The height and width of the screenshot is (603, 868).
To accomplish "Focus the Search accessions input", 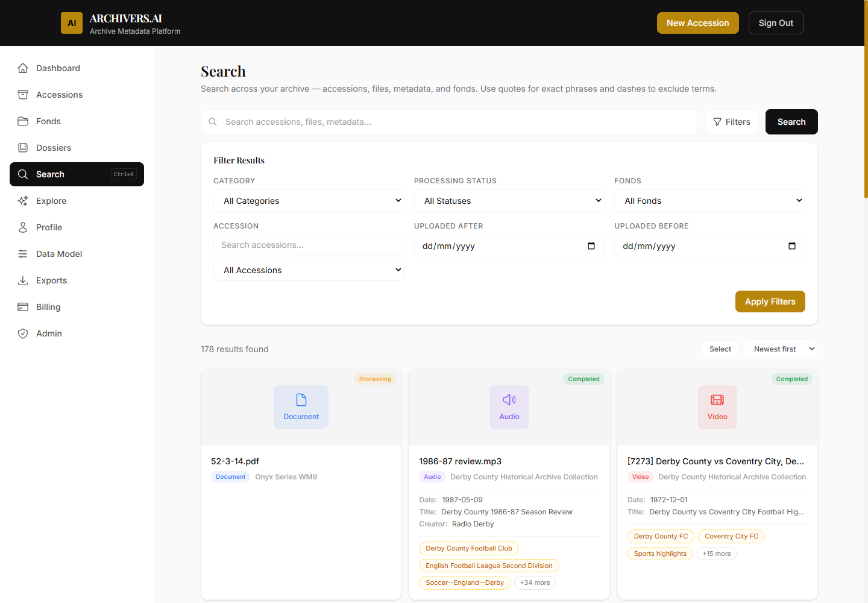I will (309, 245).
